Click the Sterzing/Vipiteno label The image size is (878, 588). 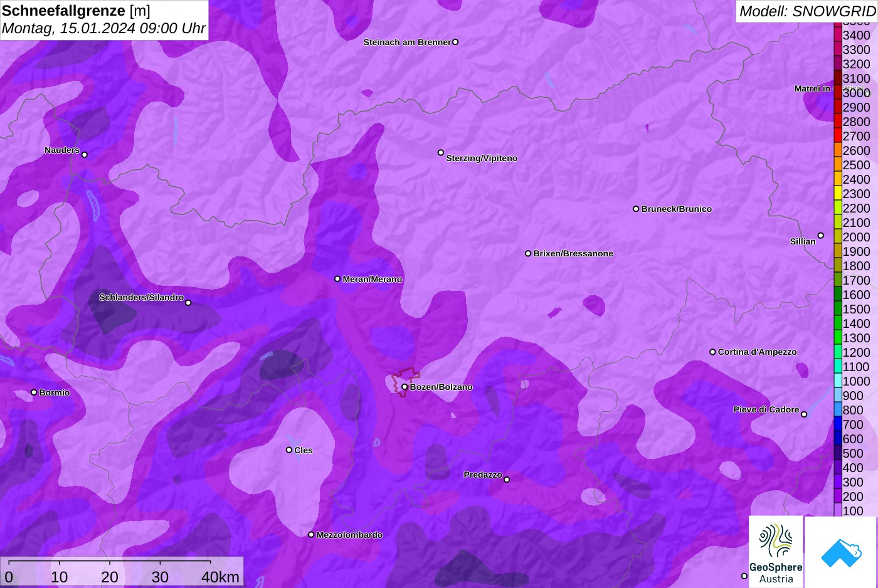click(482, 158)
